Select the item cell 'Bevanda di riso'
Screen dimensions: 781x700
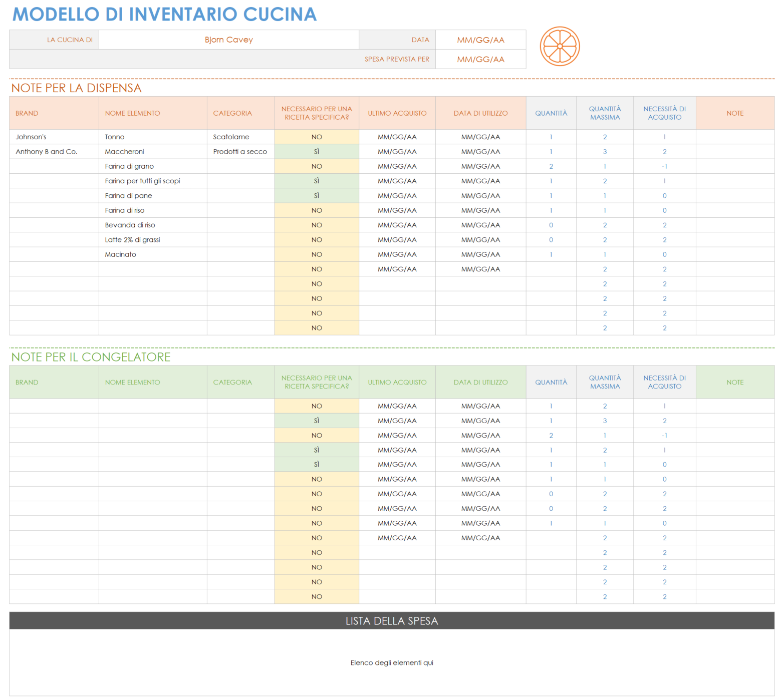[x=153, y=225]
